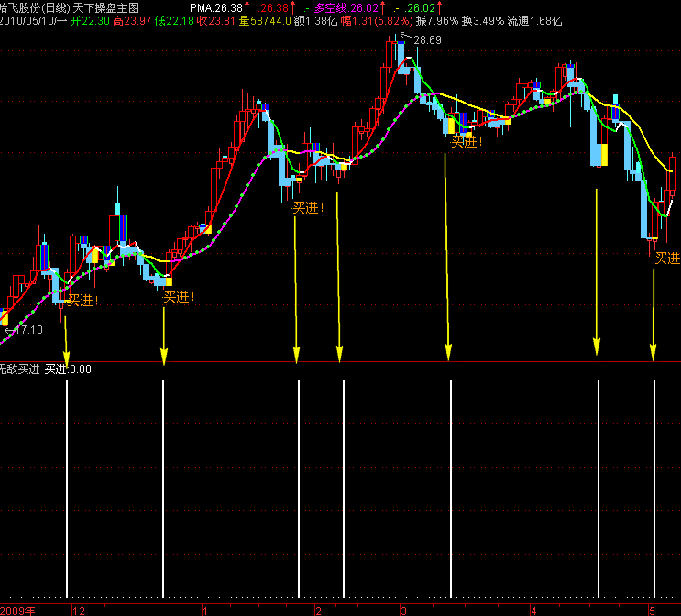Viewport: 681px width, 616px height.
Task: Click the date 2010/05/10/一
Action: click(x=33, y=21)
